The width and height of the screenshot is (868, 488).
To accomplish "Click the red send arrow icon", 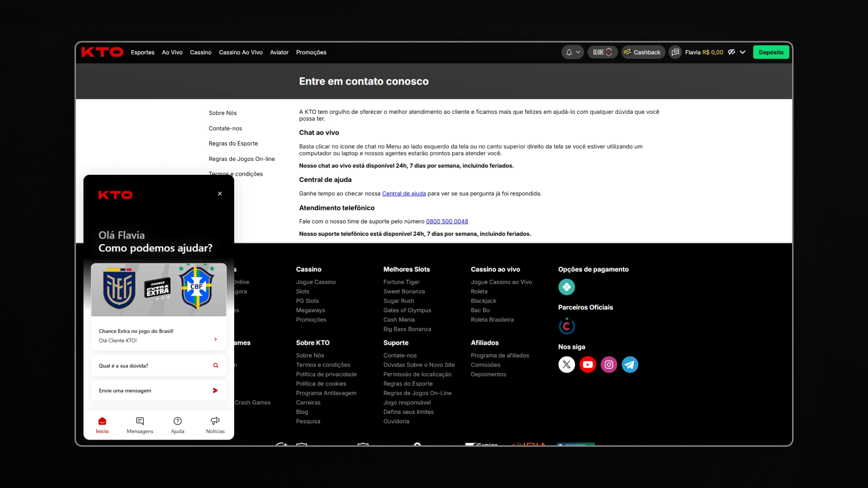I will pos(216,390).
